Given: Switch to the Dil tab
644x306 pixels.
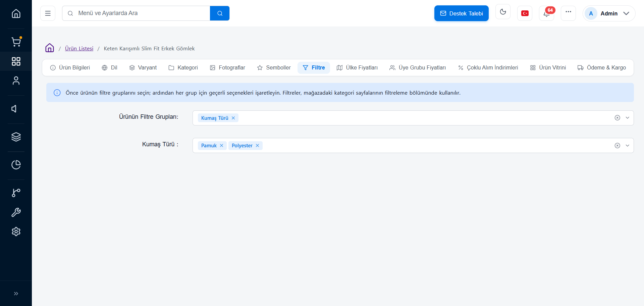Looking at the screenshot, I should point(110,68).
